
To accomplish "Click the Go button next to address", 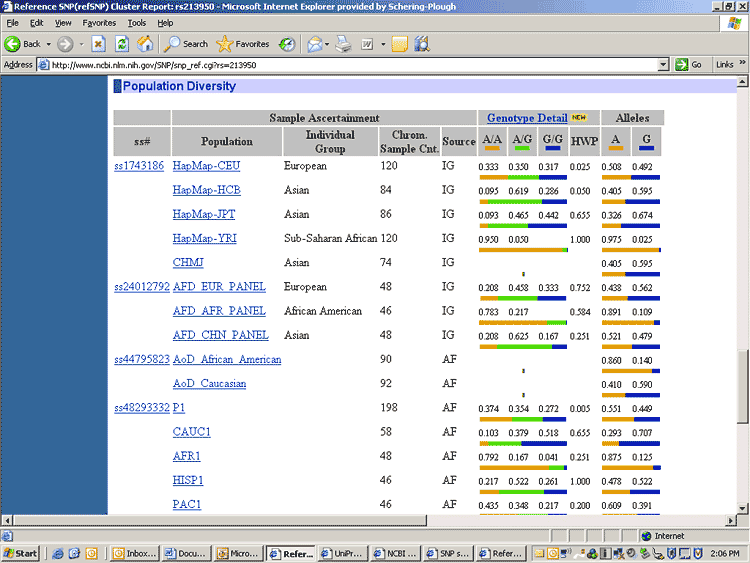I will tap(689, 65).
